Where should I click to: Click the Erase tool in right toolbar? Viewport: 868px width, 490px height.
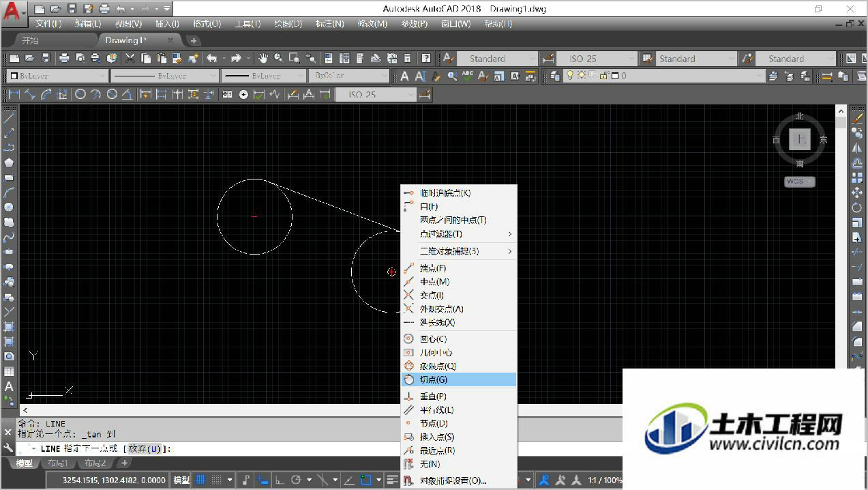pos(857,118)
